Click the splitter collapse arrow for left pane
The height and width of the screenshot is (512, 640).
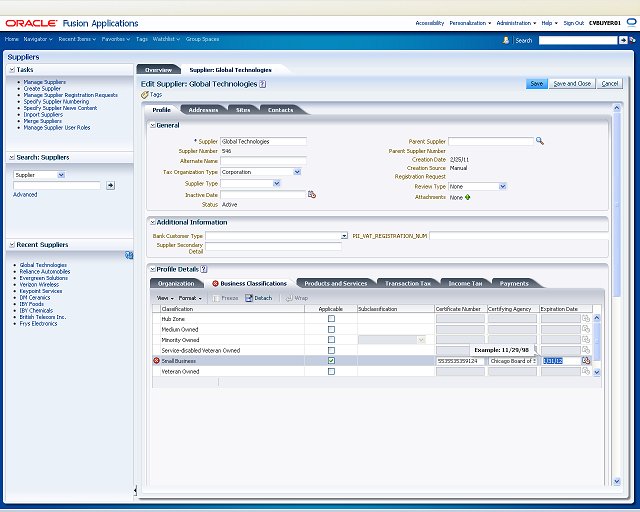[135, 490]
